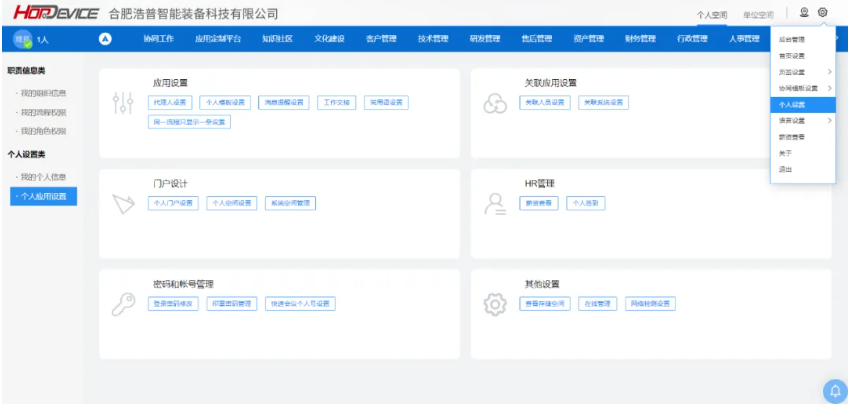Switch to the 单位空间 tab
The width and height of the screenshot is (850, 405).
pos(758,15)
